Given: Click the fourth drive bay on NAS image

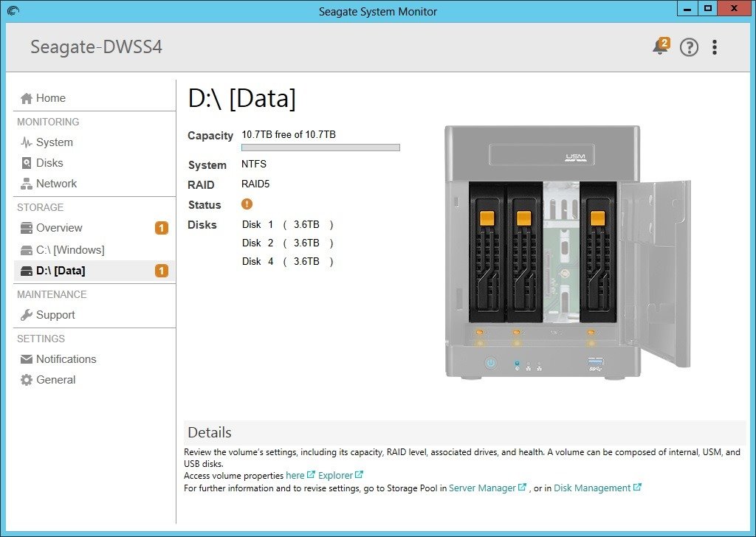Looking at the screenshot, I should [598, 252].
